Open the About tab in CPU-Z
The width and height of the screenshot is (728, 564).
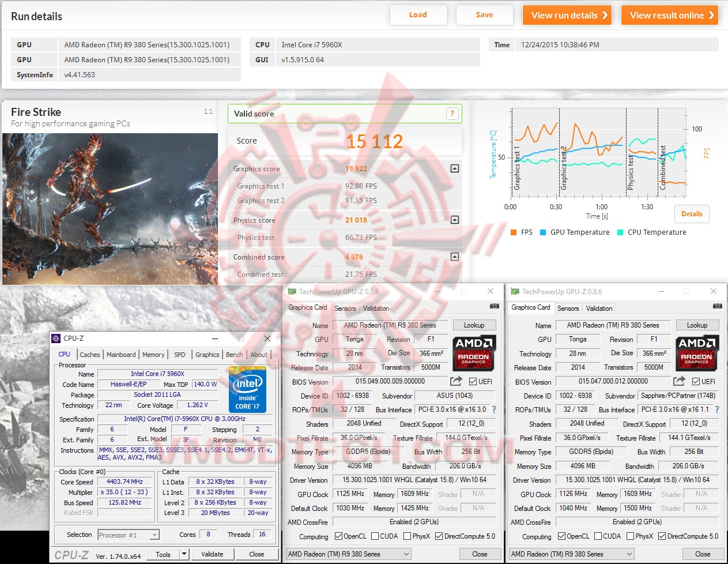pos(259,355)
